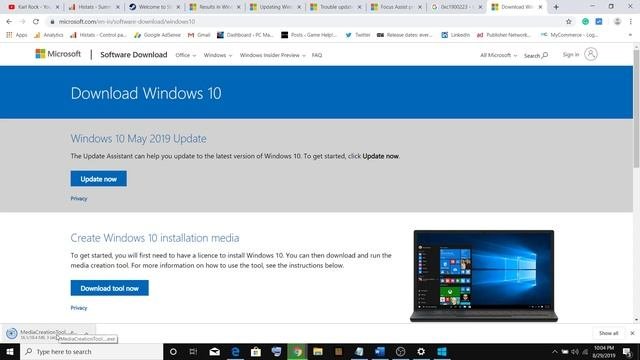Image resolution: width=640 pixels, height=360 pixels.
Task: Click the Sign in account avatar icon
Action: [591, 54]
